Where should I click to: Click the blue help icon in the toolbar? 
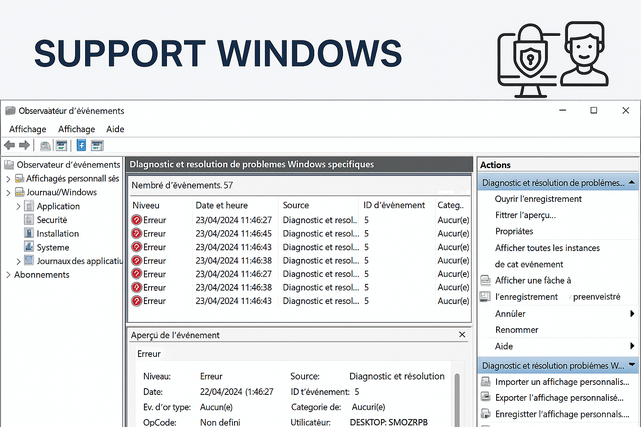[81, 145]
